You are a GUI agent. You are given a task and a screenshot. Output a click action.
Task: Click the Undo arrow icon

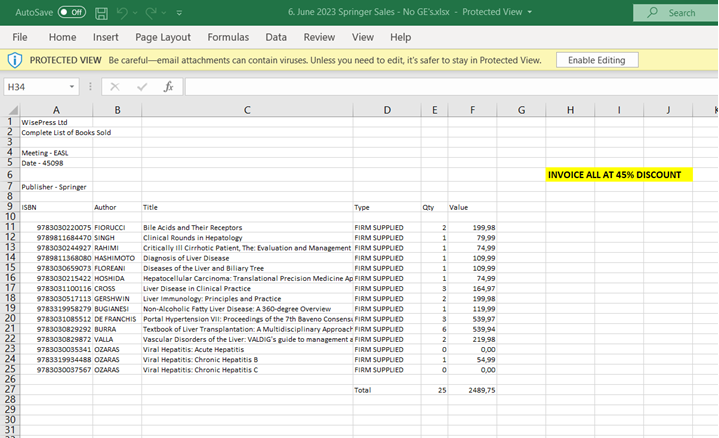tap(122, 13)
